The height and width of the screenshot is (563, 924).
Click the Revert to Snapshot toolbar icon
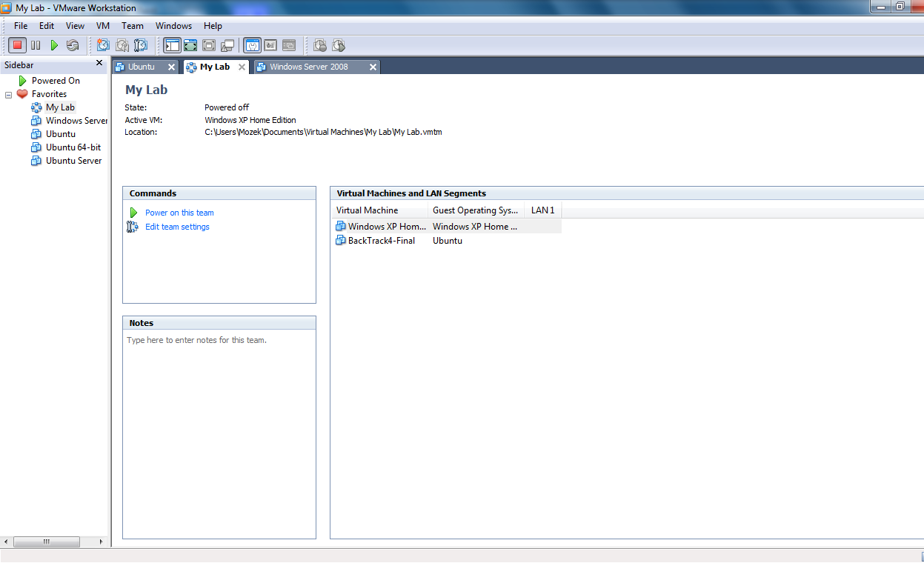pyautogui.click(x=122, y=45)
